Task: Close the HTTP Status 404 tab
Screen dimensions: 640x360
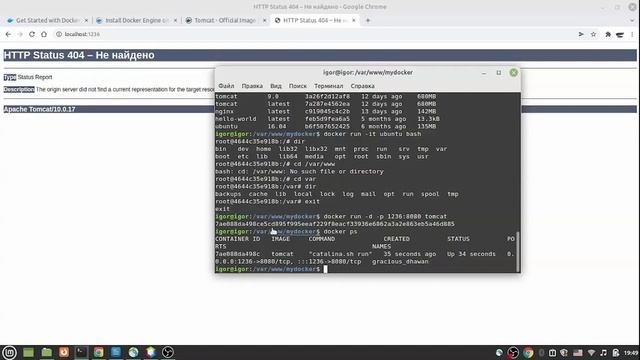Action: click(x=354, y=20)
